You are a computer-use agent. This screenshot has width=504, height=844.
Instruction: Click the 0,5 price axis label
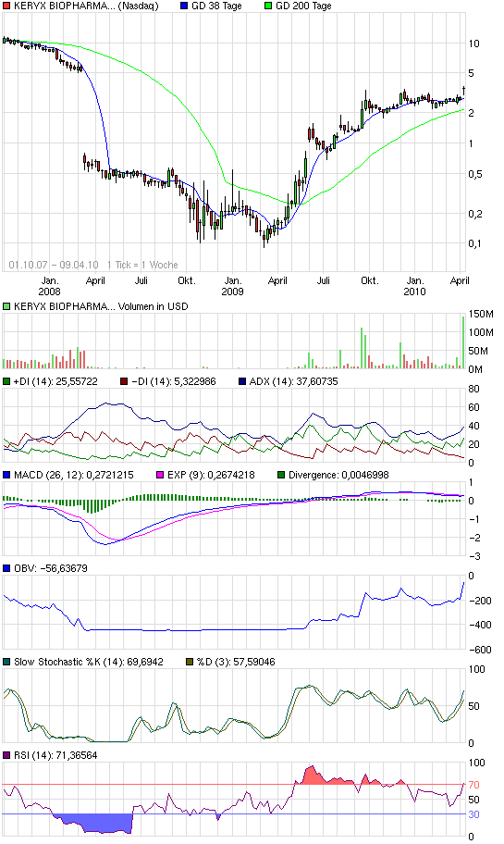pyautogui.click(x=475, y=174)
